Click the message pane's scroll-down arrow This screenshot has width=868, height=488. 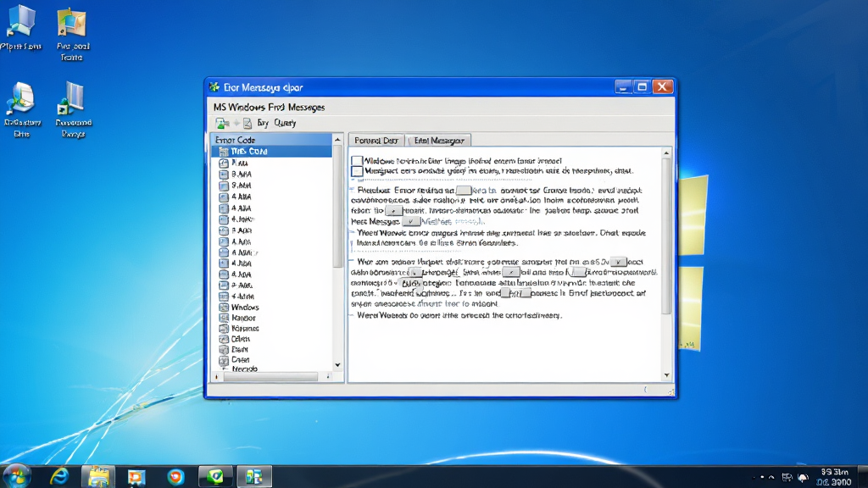point(666,375)
